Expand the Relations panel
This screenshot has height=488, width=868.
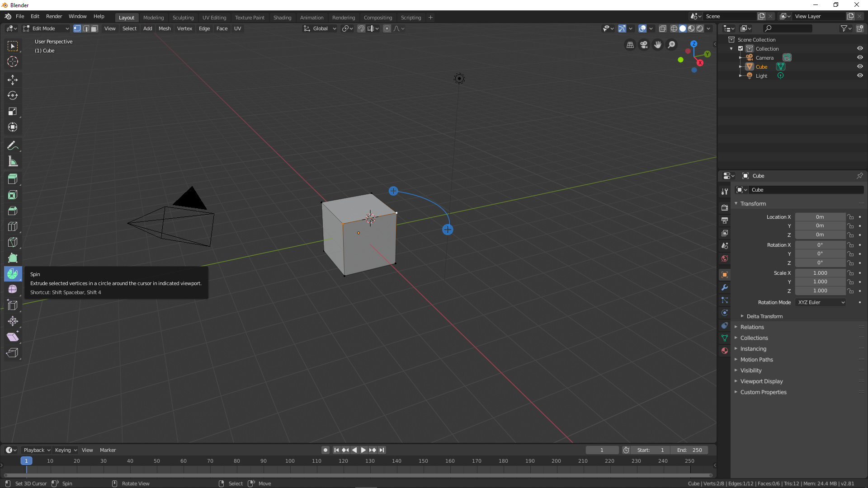point(752,327)
